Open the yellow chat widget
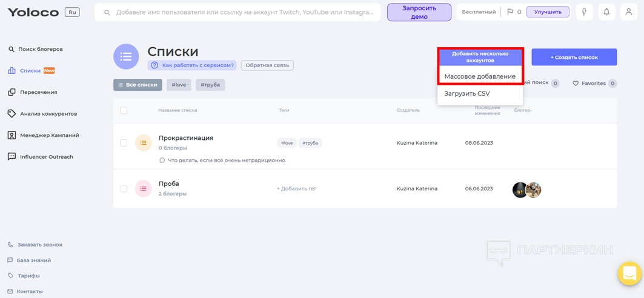Image resolution: width=644 pixels, height=298 pixels. pos(629,273)
